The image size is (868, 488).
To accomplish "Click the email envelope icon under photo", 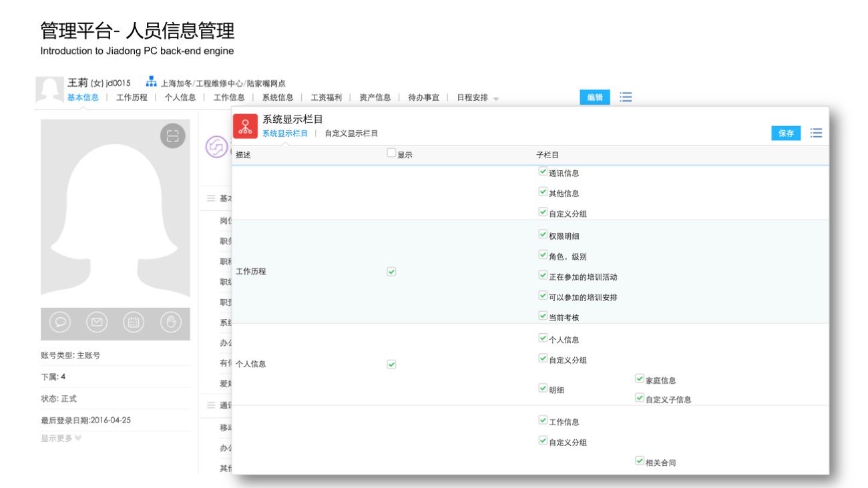I will [x=97, y=322].
